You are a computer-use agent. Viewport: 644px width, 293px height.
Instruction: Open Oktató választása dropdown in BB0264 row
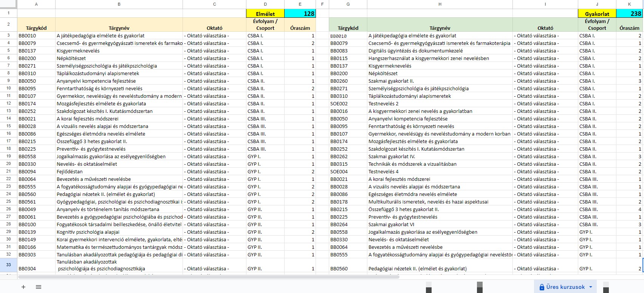[545, 224]
